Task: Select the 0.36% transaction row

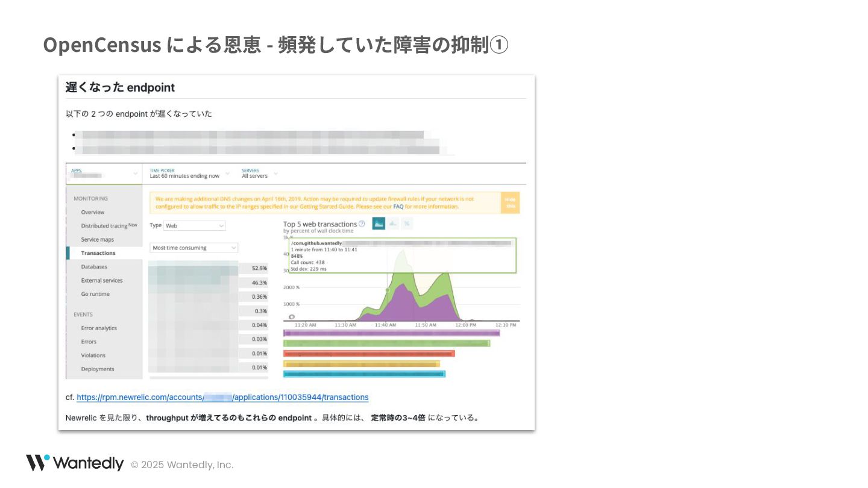Action: [208, 297]
